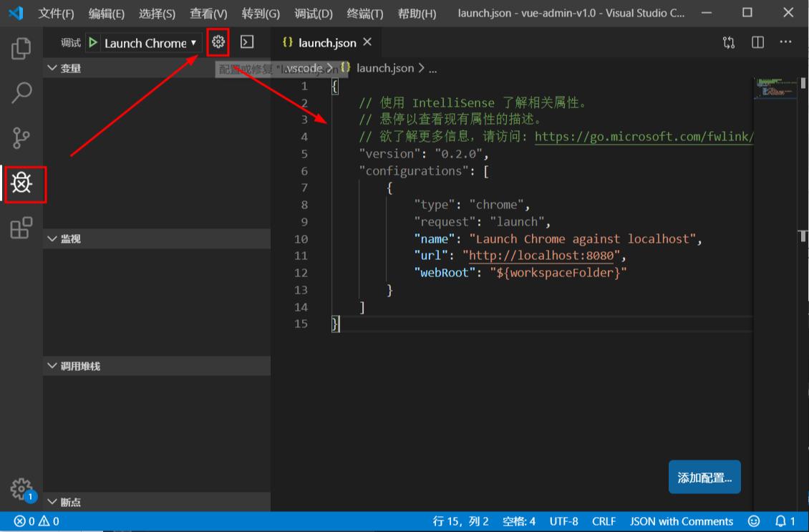Click the editor minimap preview
The height and width of the screenshot is (532, 809).
tap(775, 88)
